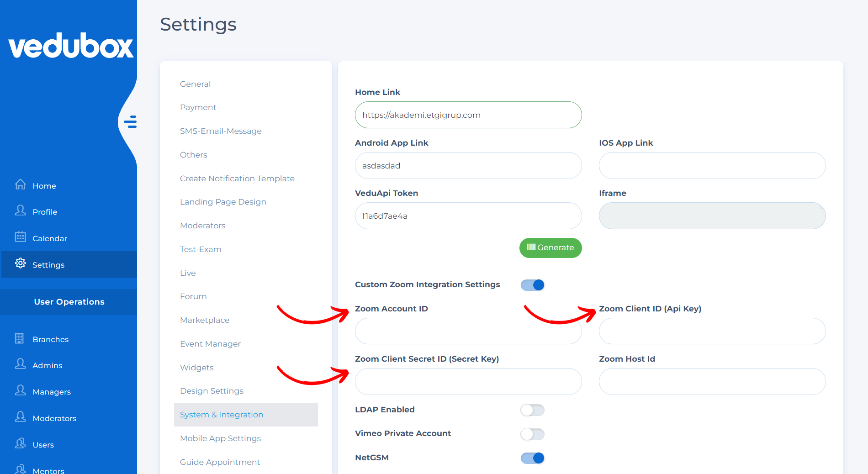
Task: Click the disabled Iframe field
Action: (x=712, y=216)
